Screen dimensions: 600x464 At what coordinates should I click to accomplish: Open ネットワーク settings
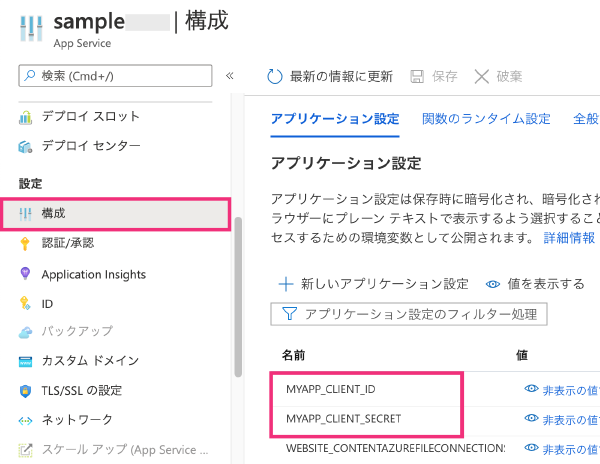[x=77, y=419]
